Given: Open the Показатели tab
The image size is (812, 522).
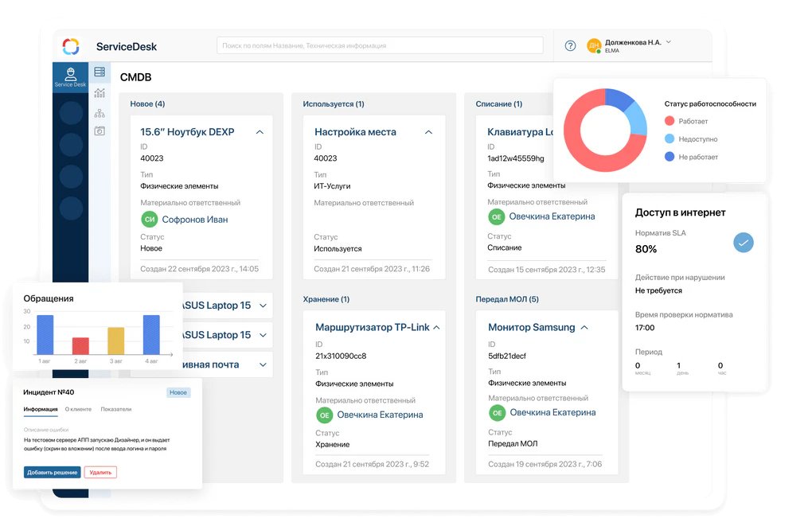Looking at the screenshot, I should pyautogui.click(x=116, y=409).
